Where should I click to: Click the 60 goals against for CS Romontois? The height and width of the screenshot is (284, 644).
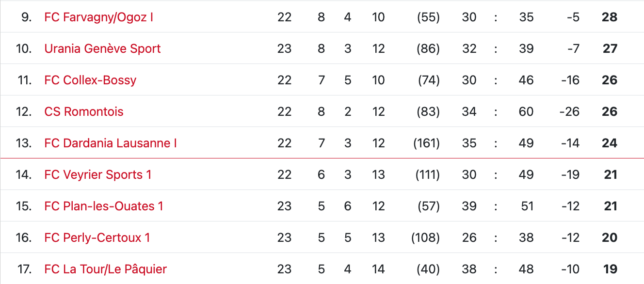(x=526, y=111)
